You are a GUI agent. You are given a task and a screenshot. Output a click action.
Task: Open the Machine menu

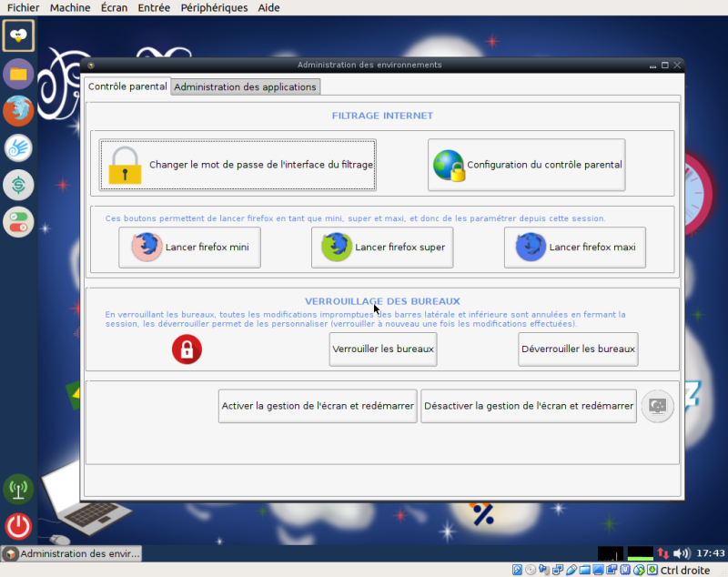click(x=70, y=7)
